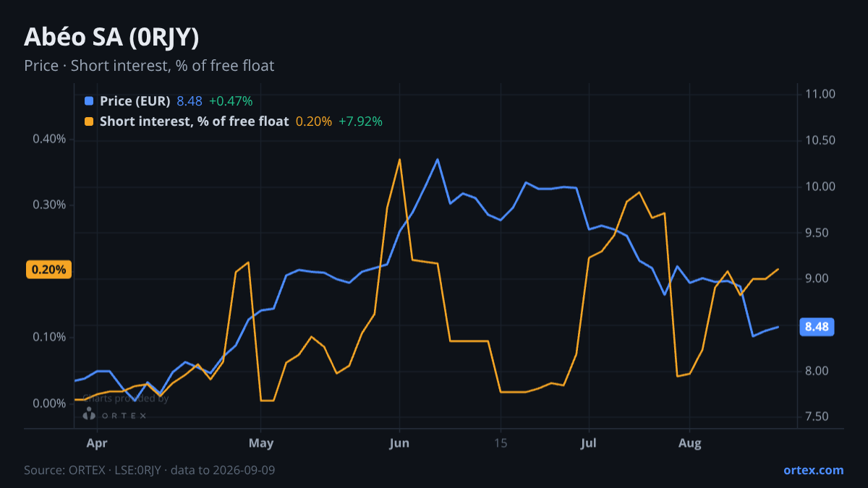Click the 15 label on the time axis
This screenshot has height=488, width=868.
click(x=500, y=442)
